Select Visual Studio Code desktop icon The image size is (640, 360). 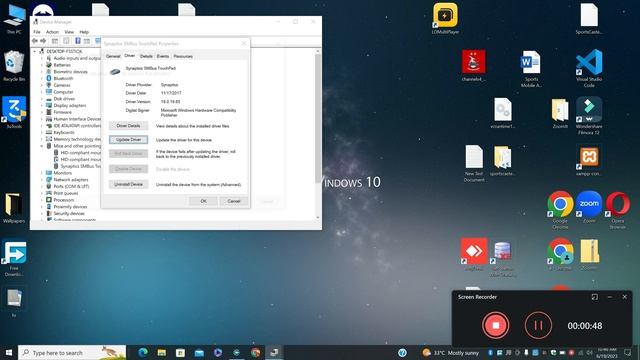(x=589, y=68)
